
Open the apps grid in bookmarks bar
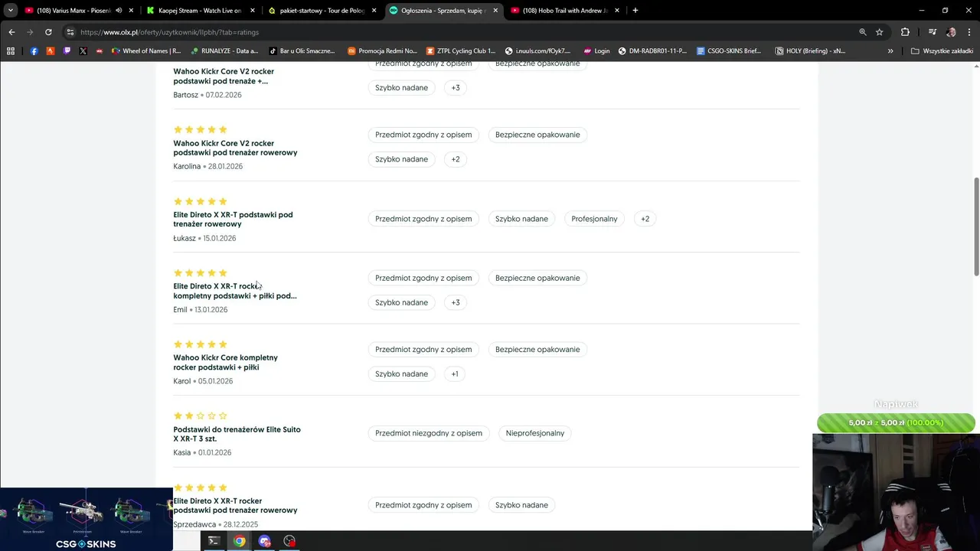11,51
